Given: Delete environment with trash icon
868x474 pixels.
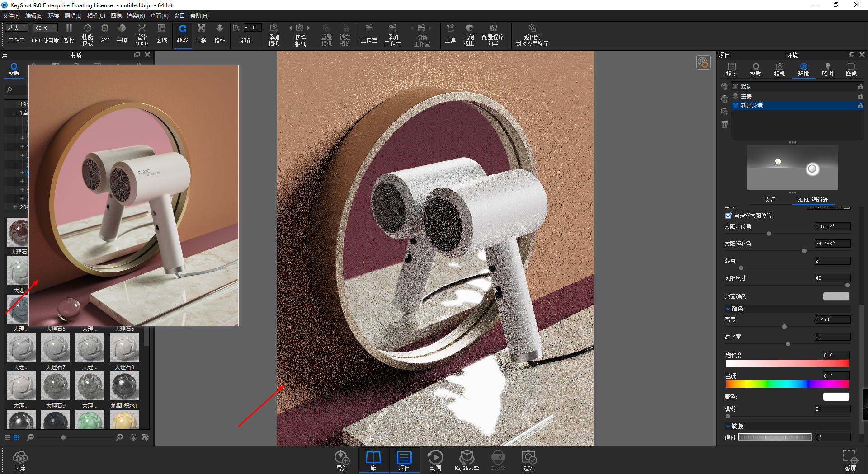Looking at the screenshot, I should (725, 124).
